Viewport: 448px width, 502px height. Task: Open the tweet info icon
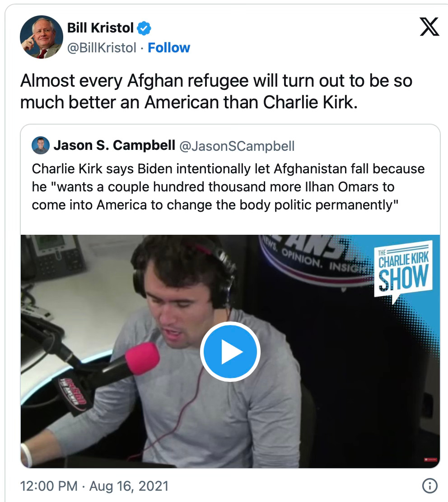pyautogui.click(x=430, y=486)
